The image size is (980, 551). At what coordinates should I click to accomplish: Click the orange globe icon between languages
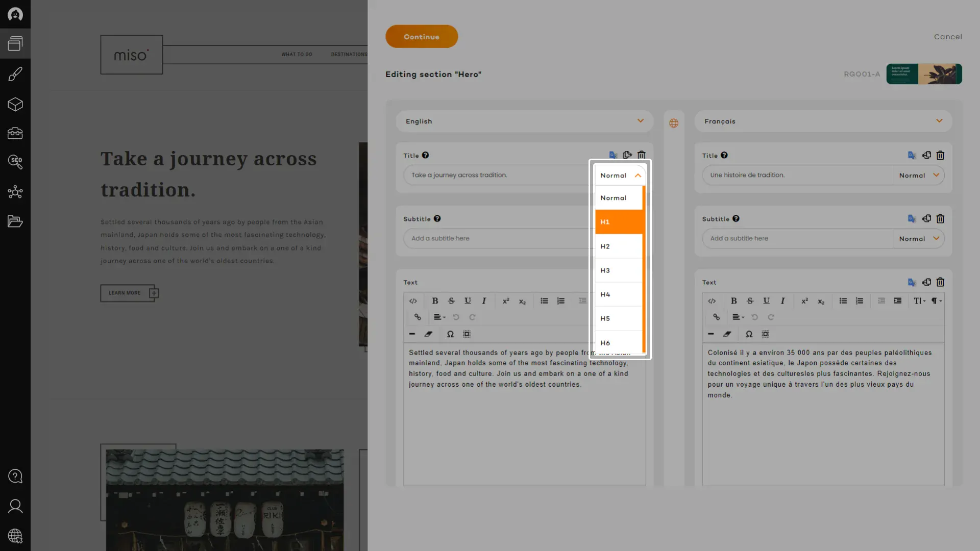[674, 123]
